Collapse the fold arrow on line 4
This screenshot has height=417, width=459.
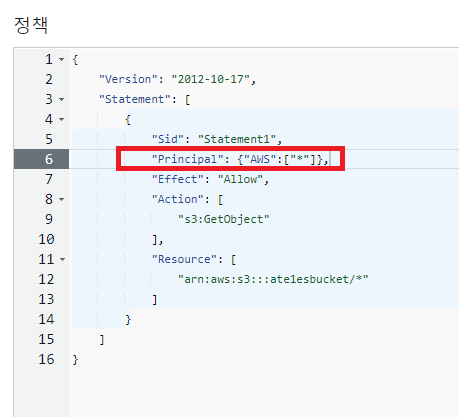click(x=61, y=119)
